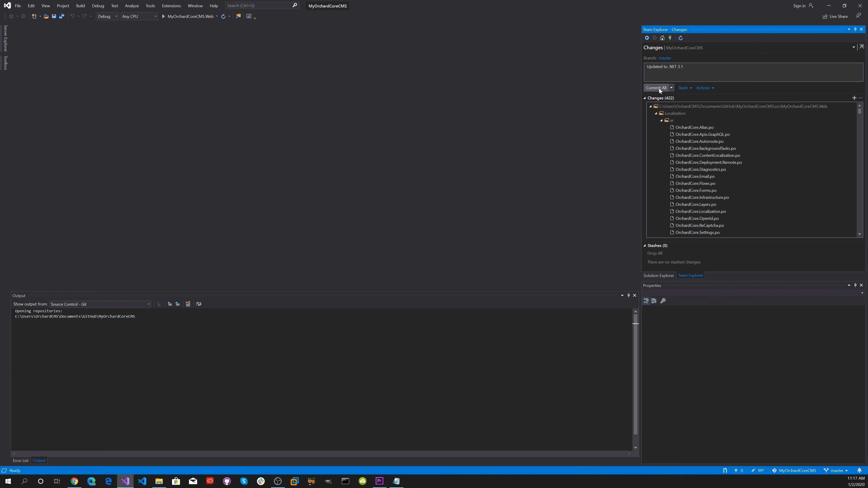Click the Save All icon
868x488 pixels.
62,16
